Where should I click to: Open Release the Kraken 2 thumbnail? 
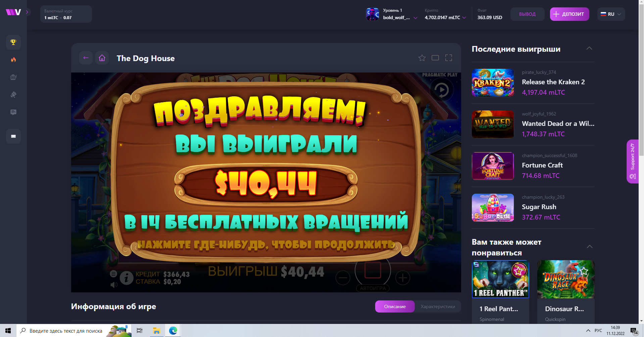[493, 83]
